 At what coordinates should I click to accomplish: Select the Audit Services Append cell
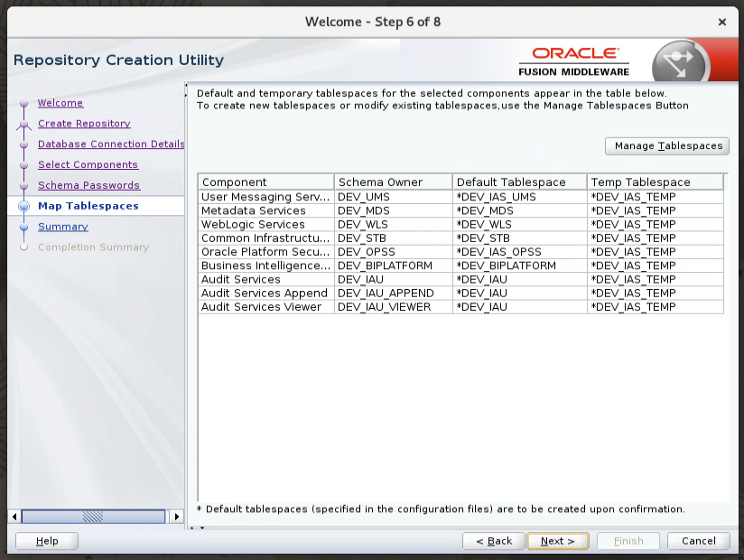(x=266, y=294)
